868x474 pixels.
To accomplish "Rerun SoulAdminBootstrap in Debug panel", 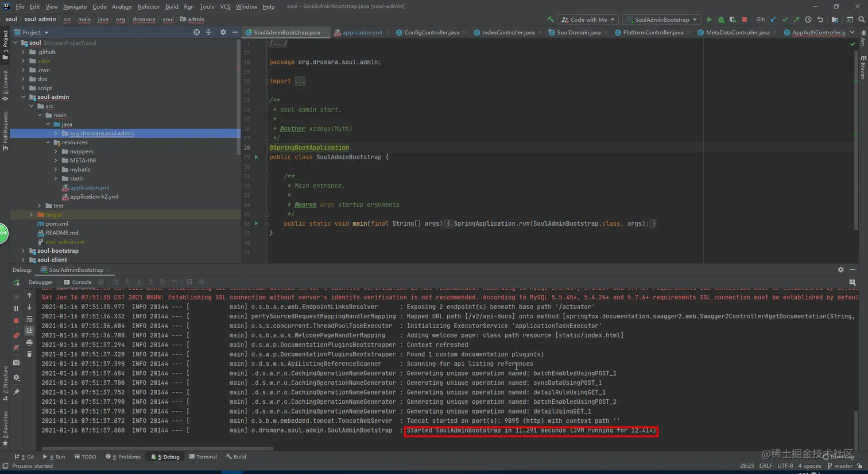I will [x=16, y=282].
